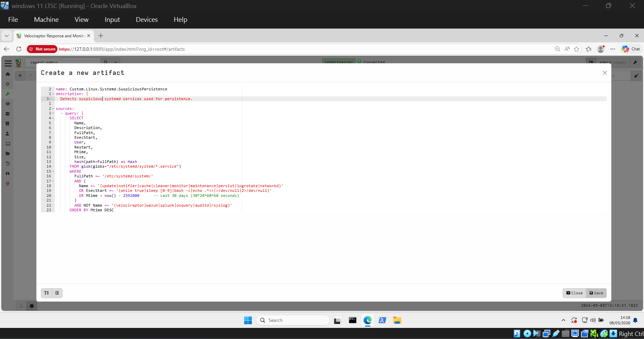Open Server Artifacts icon in sidebar
The image size is (644, 339).
[8, 114]
